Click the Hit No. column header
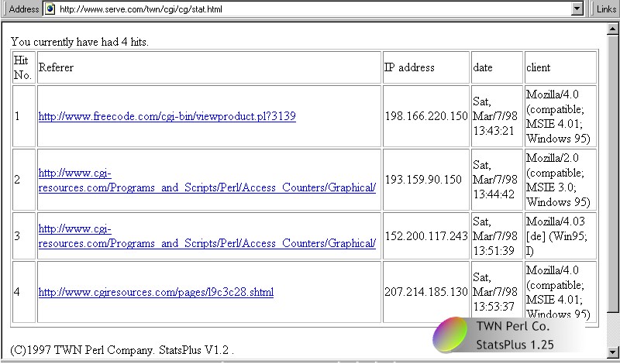 [x=24, y=67]
